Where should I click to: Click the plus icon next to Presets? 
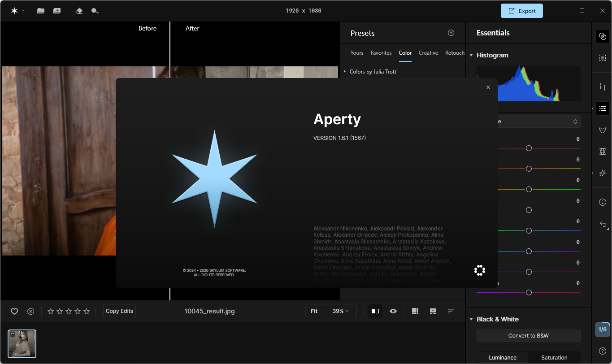[451, 33]
